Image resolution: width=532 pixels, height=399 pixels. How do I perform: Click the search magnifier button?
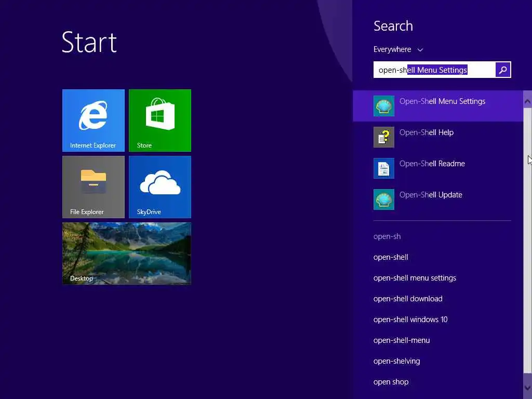coord(503,70)
